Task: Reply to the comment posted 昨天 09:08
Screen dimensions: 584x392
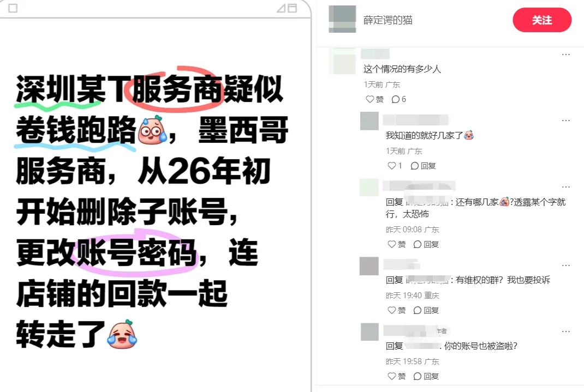Action: [426, 244]
